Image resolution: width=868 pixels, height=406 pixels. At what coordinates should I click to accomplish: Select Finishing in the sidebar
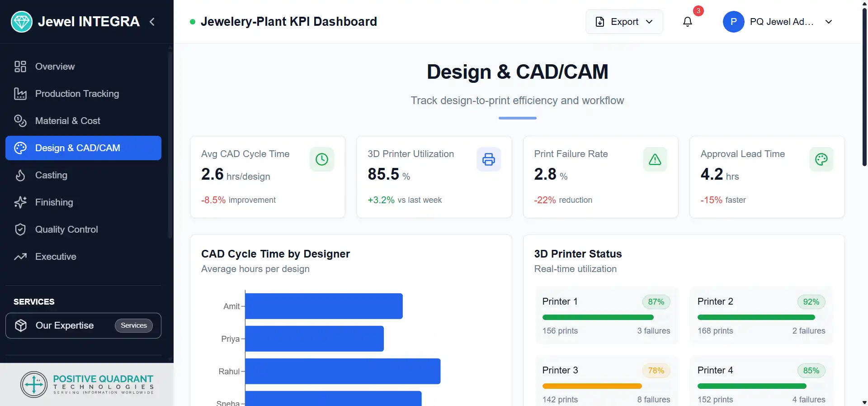point(83,202)
